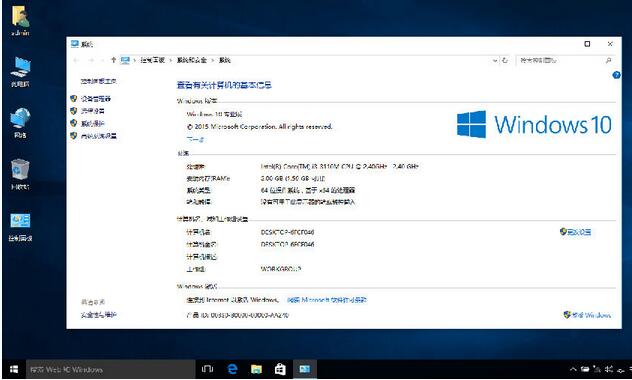Read the Microsoft Software License Terms link

tap(327, 300)
